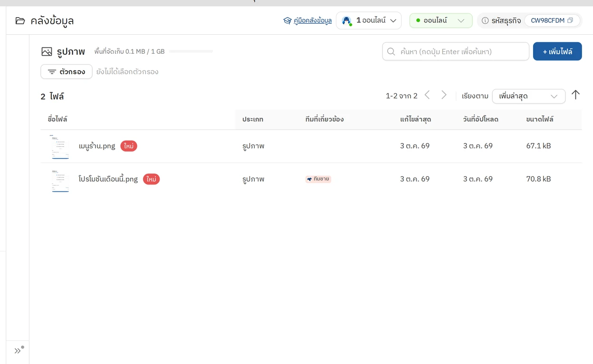Open the ตัวกรอง filter button

[x=67, y=72]
